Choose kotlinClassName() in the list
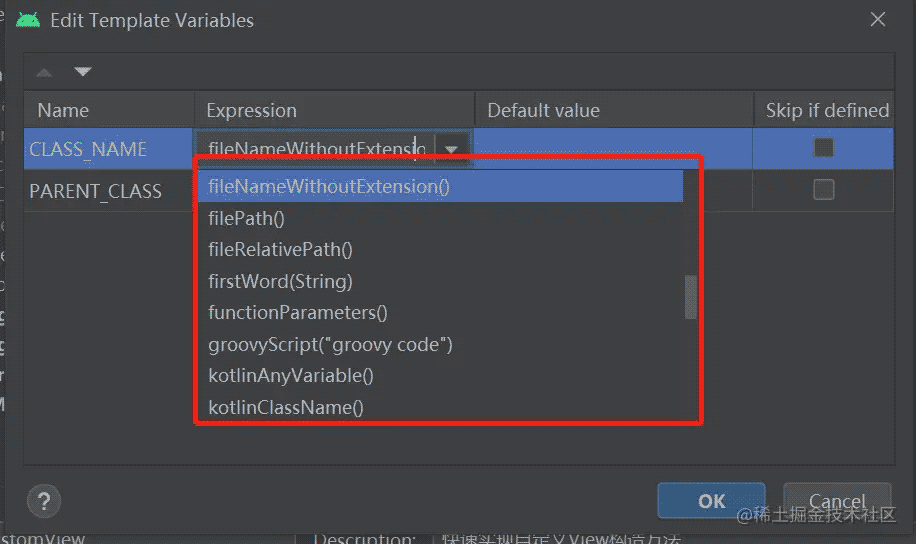The height and width of the screenshot is (544, 916). click(285, 407)
